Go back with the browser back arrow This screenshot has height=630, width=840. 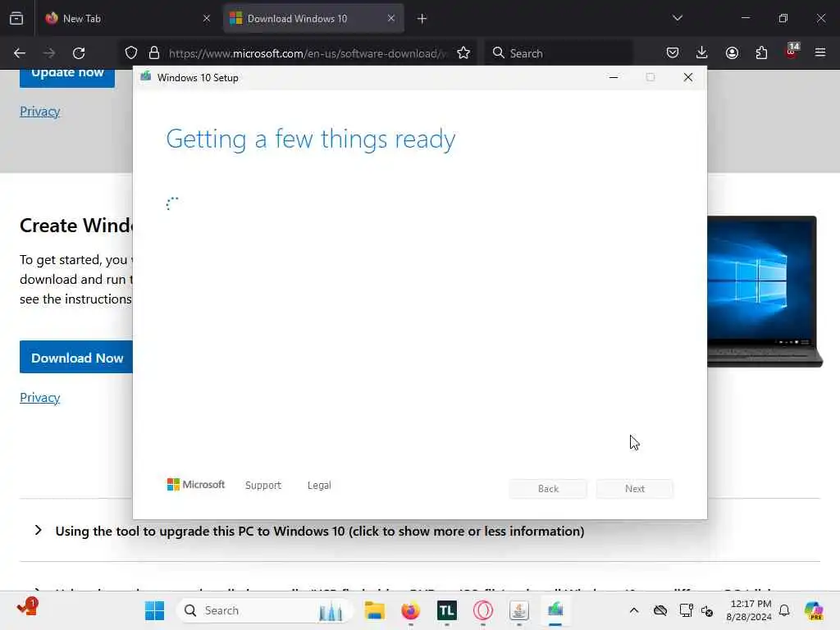(20, 53)
